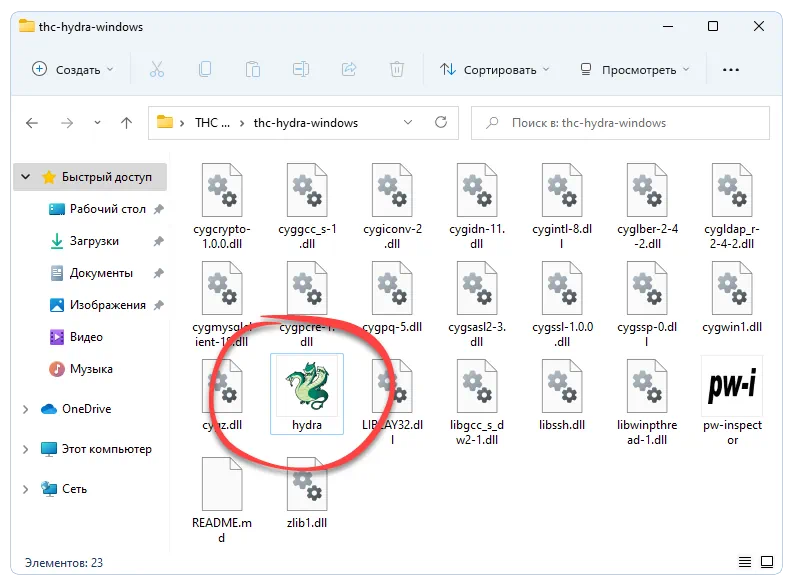Select the cygintl-8.dll file
Screen dimensions: 790x582
pyautogui.click(x=562, y=206)
